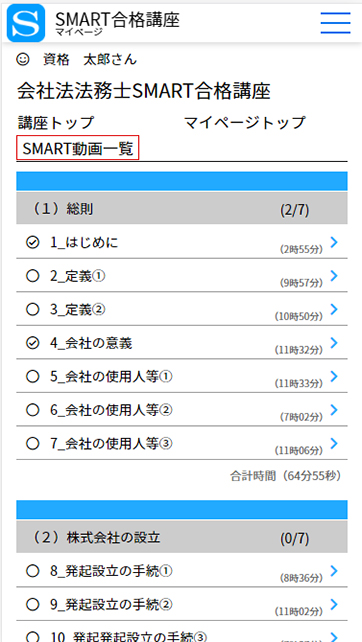Click the arrow icon for 6_会社の使用人等②

(334, 410)
